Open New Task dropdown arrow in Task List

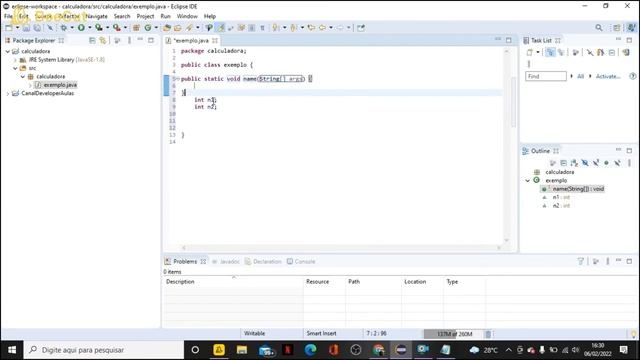[x=538, y=52]
